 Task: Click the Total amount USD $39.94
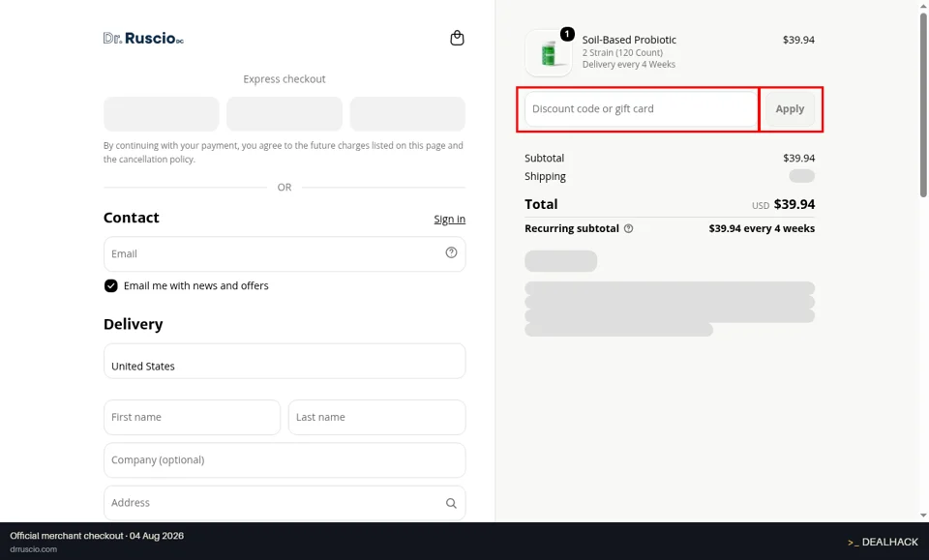(x=783, y=204)
